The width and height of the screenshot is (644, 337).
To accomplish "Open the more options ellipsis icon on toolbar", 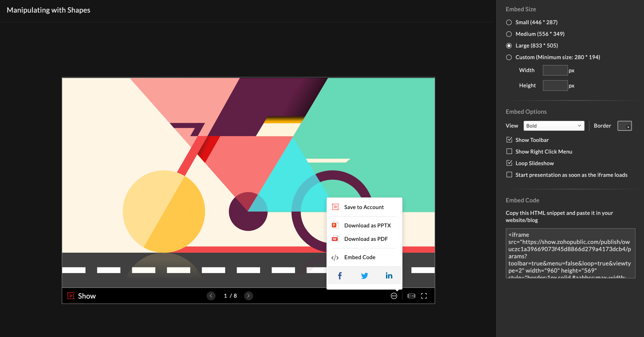I will (x=394, y=296).
